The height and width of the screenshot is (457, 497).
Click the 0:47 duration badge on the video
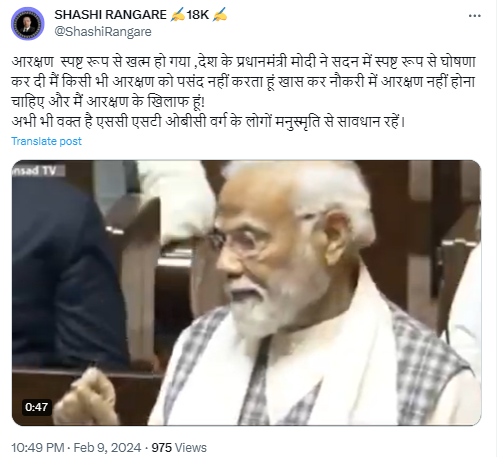pos(36,407)
